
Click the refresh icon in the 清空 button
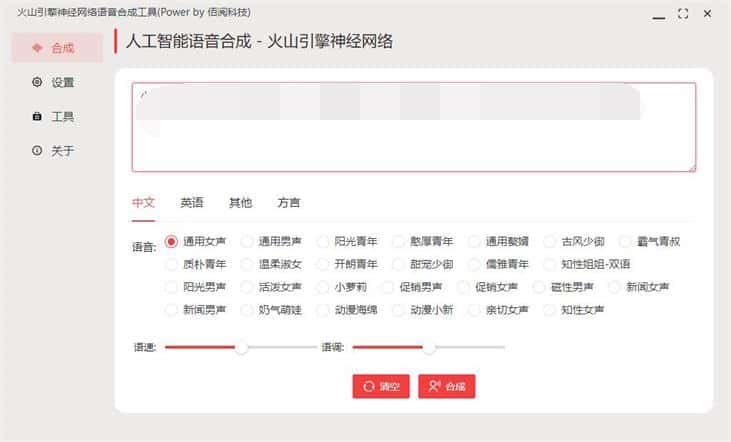pos(369,387)
